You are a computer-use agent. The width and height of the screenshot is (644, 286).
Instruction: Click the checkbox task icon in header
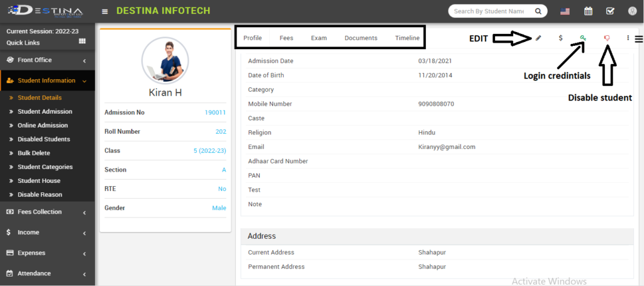coord(609,11)
